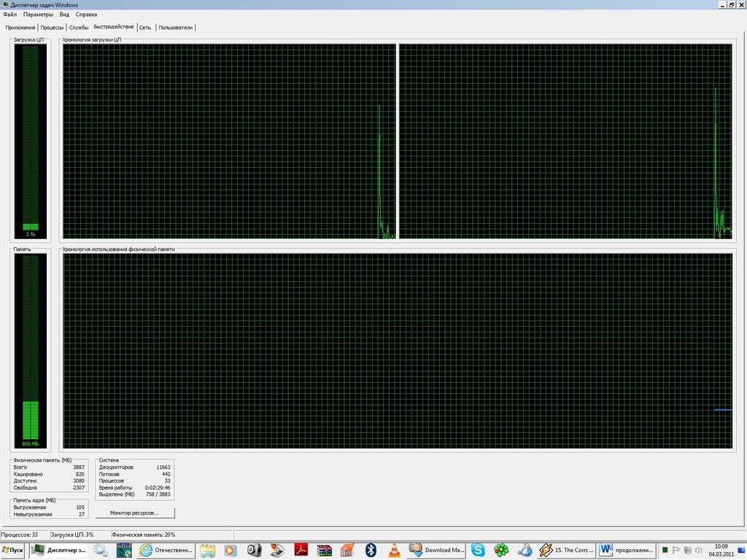Screen dimensions: 747x560
Task: Click the Время работы value 0:02:29:46
Action: 158,488
